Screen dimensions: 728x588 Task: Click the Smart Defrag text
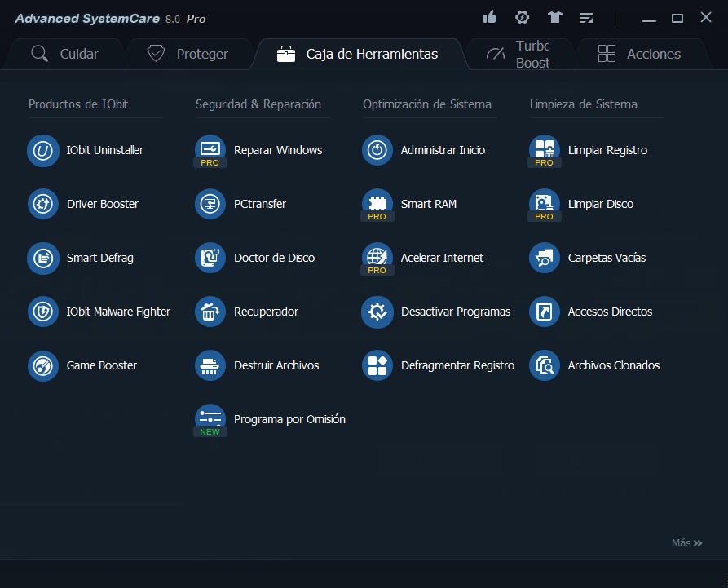[x=99, y=259]
